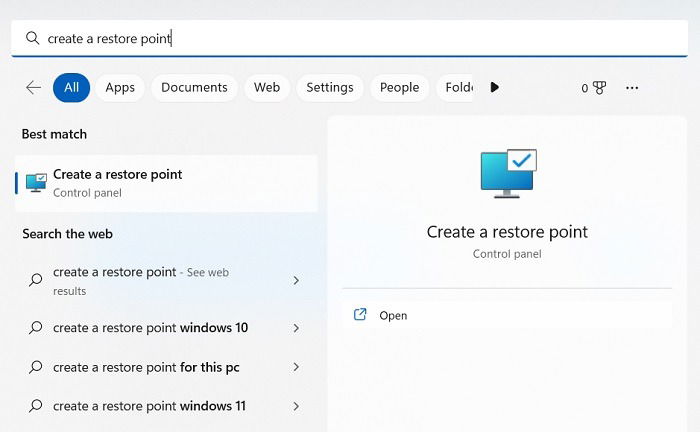This screenshot has width=700, height=432.
Task: Click the Open external-link icon
Action: (x=360, y=315)
